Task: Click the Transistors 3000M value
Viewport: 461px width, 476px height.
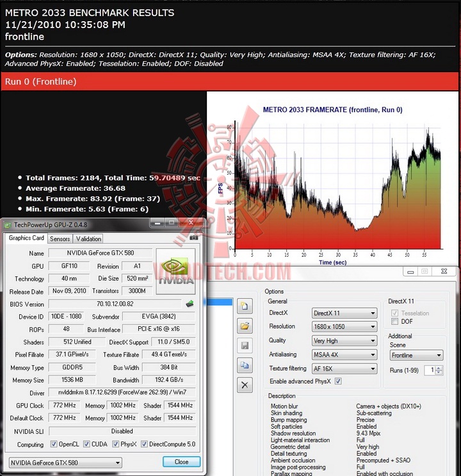Action: pos(137,291)
